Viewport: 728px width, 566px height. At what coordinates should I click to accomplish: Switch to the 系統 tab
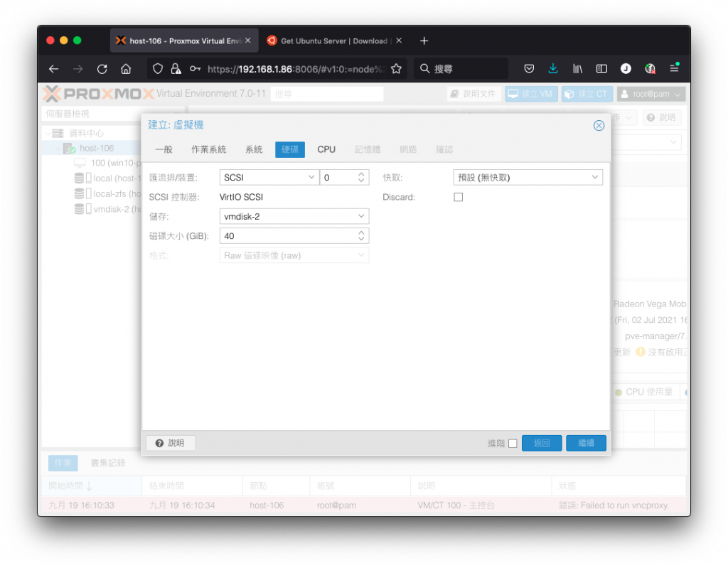(254, 149)
